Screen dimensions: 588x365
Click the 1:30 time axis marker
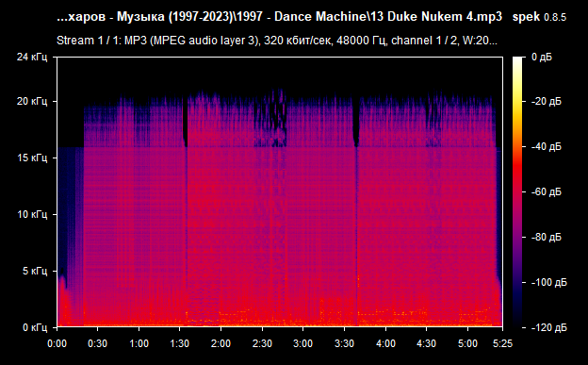[180, 343]
